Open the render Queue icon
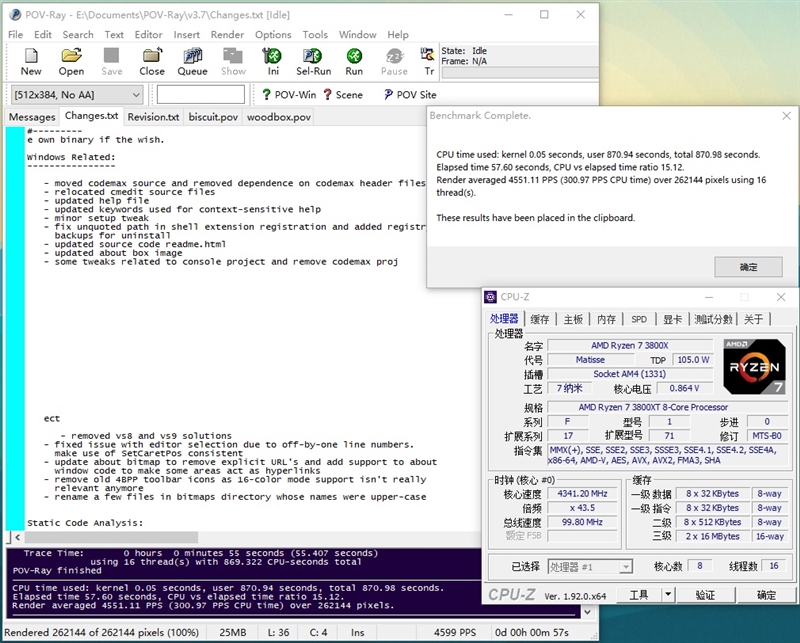Screen dimensions: 800x643 click(x=192, y=63)
